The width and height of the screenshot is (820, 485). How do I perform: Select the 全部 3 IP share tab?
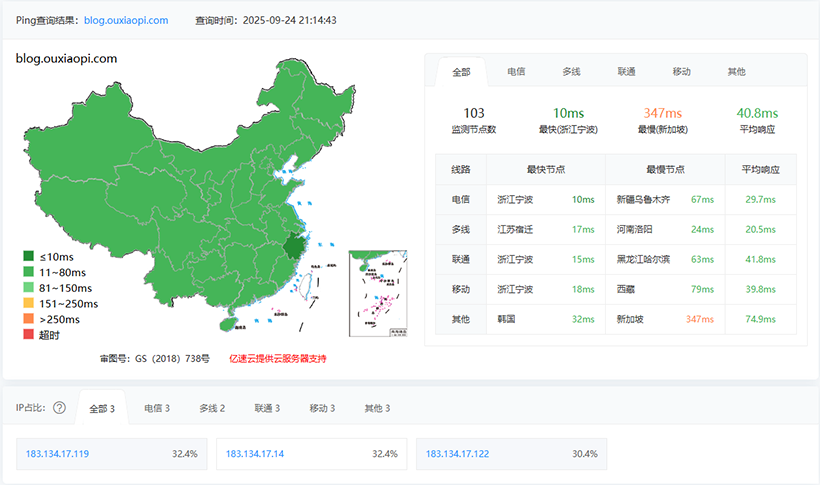[x=102, y=408]
